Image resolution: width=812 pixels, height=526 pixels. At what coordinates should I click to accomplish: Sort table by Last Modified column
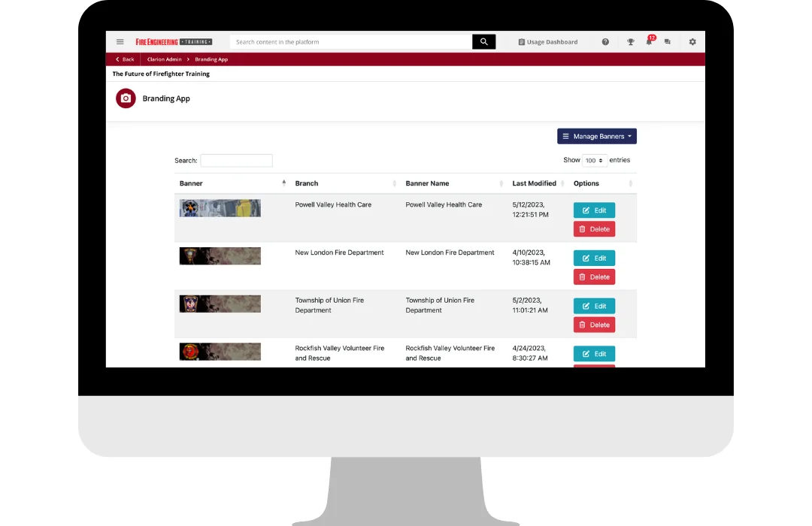[535, 183]
